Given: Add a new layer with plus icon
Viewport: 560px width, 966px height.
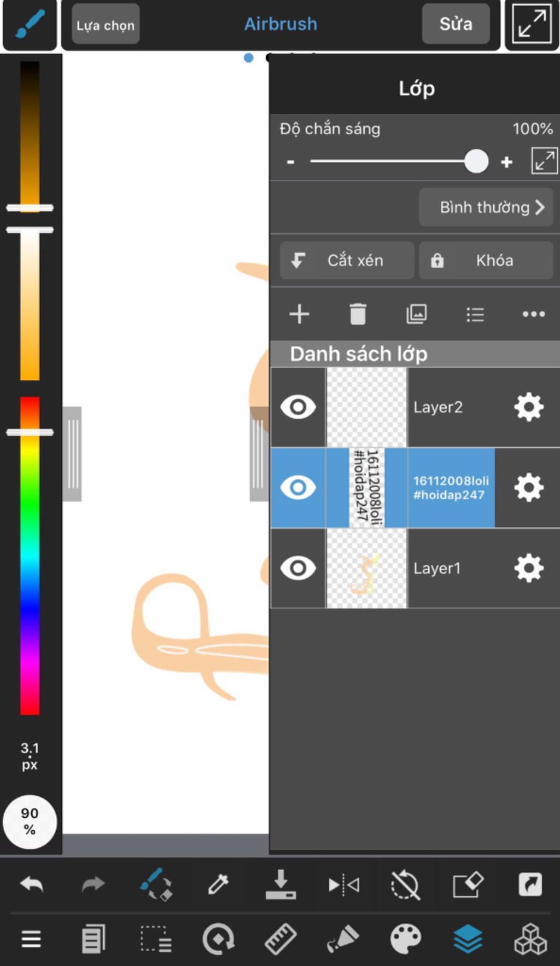Looking at the screenshot, I should point(299,314).
